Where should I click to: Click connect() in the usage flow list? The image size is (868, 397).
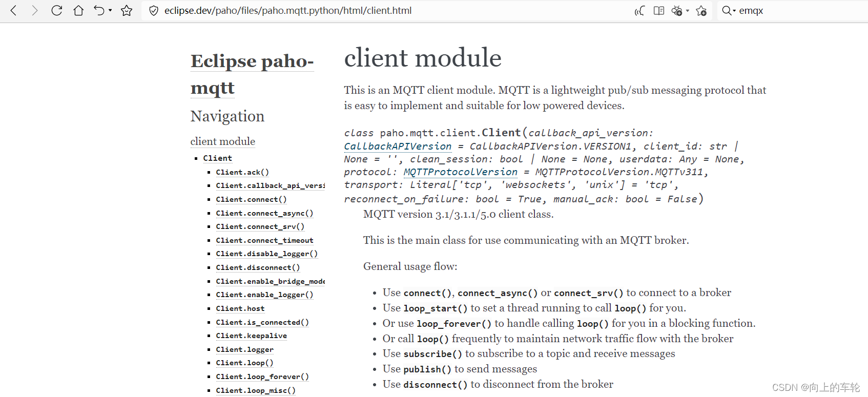(427, 293)
